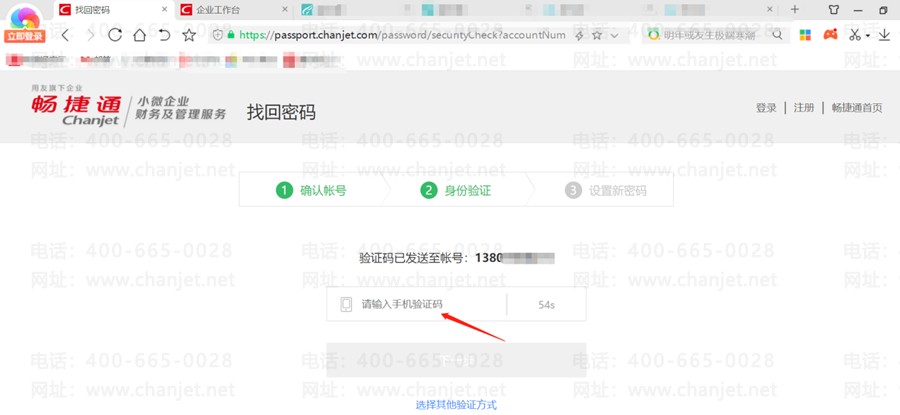Image resolution: width=900 pixels, height=415 pixels.
Task: Click the greyed submit button below the code field
Action: coord(456,360)
